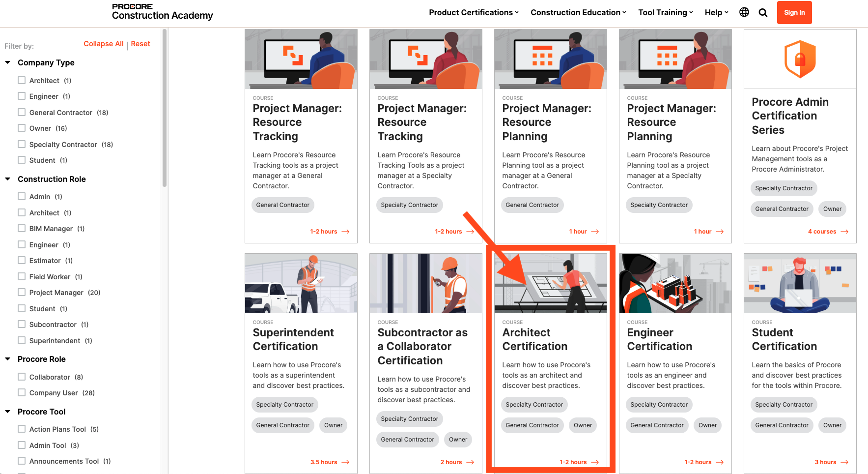This screenshot has height=474, width=868.
Task: Click the shield icon on Procore Admin card
Action: click(800, 59)
